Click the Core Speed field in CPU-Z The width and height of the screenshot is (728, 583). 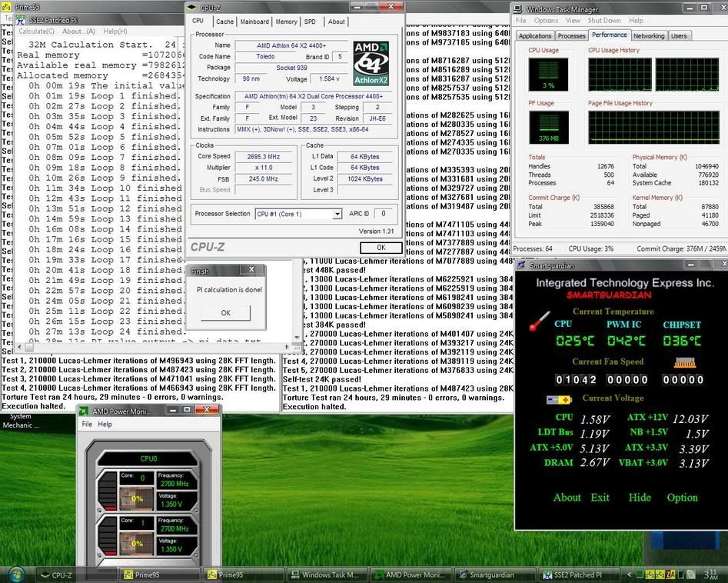pyautogui.click(x=264, y=157)
